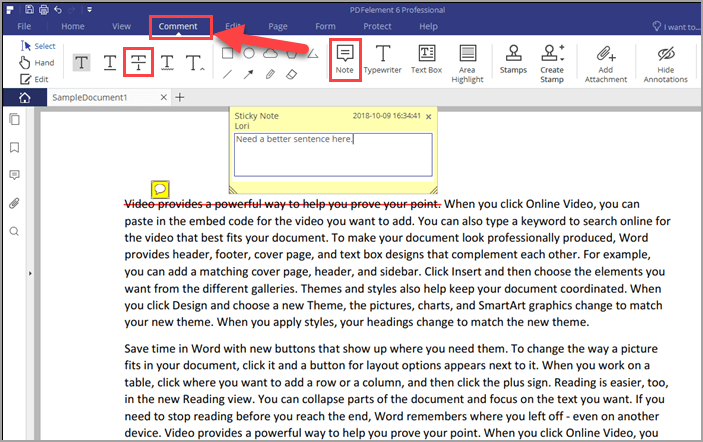Click the Area Highlight tool
The width and height of the screenshot is (703, 442).
coord(468,64)
